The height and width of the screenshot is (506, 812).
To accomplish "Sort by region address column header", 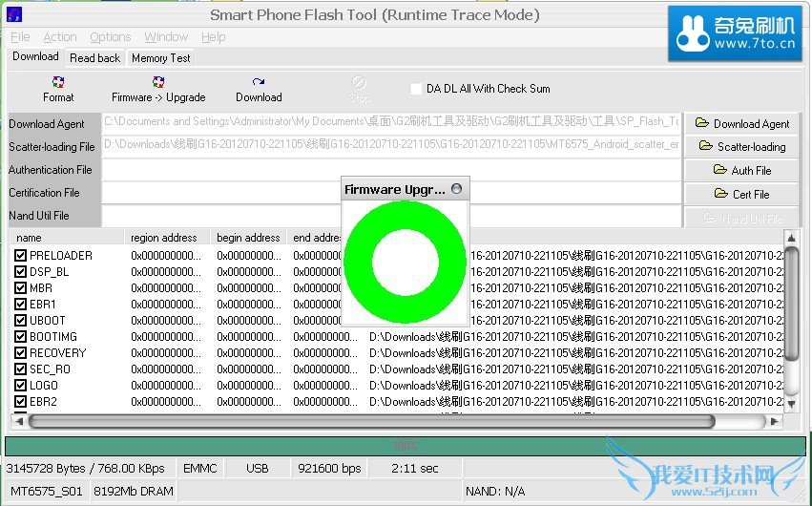I will 167,238.
